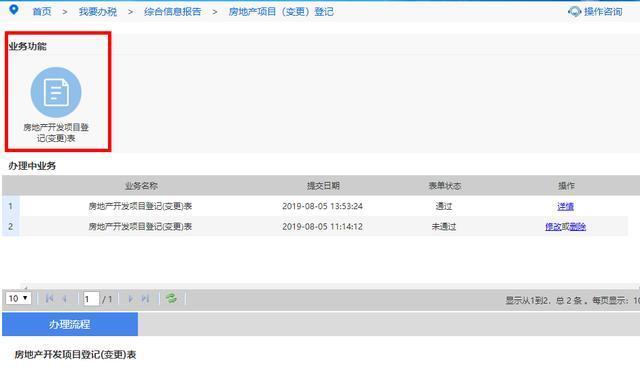Select row 1 business name cell
This screenshot has height=383, width=640.
140,206
